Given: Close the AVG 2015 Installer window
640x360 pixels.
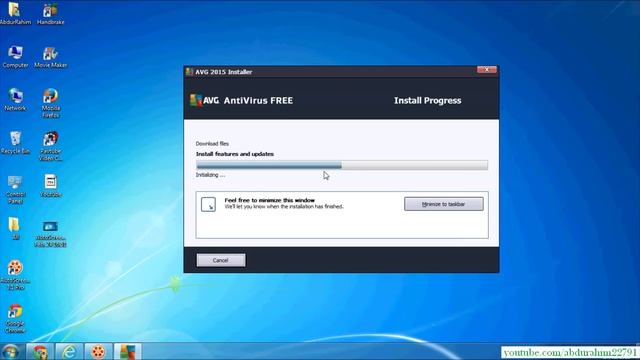Looking at the screenshot, I should tap(487, 70).
